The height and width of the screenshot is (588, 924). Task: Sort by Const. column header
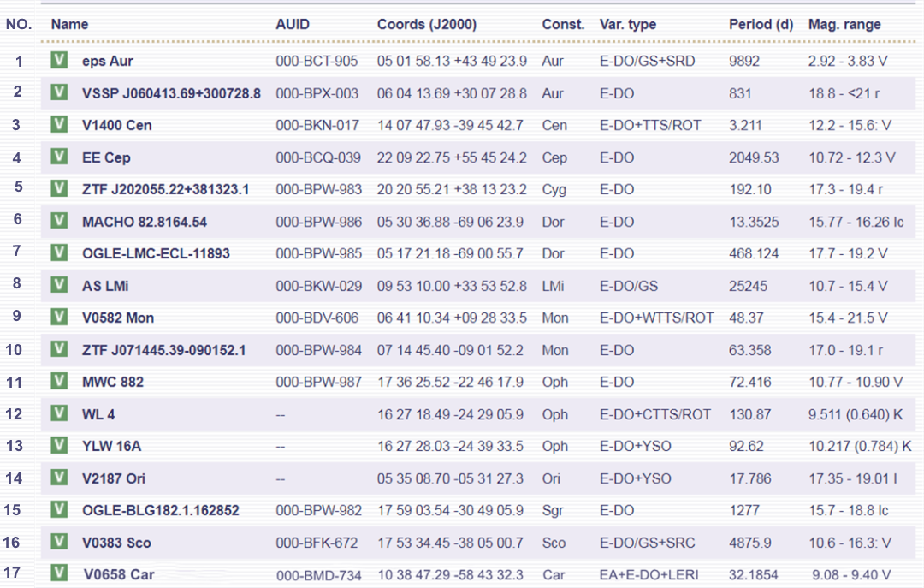coord(563,24)
